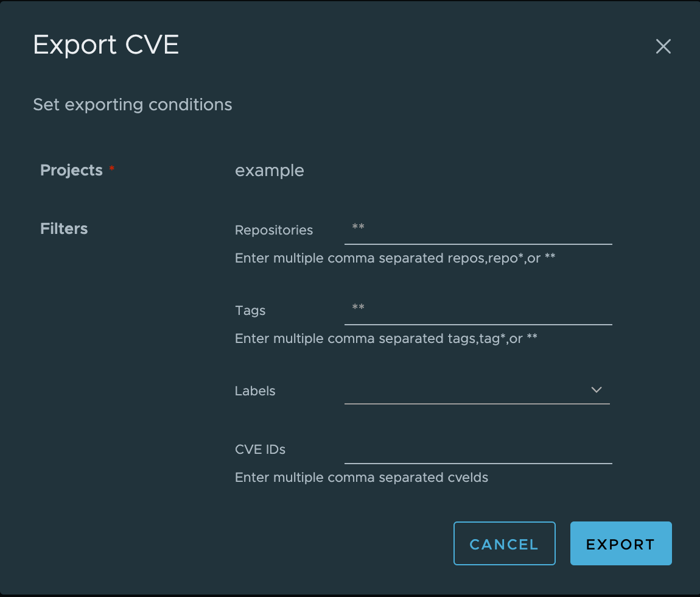700x597 pixels.
Task: Expand the Labels dropdown chevron
Action: [597, 390]
